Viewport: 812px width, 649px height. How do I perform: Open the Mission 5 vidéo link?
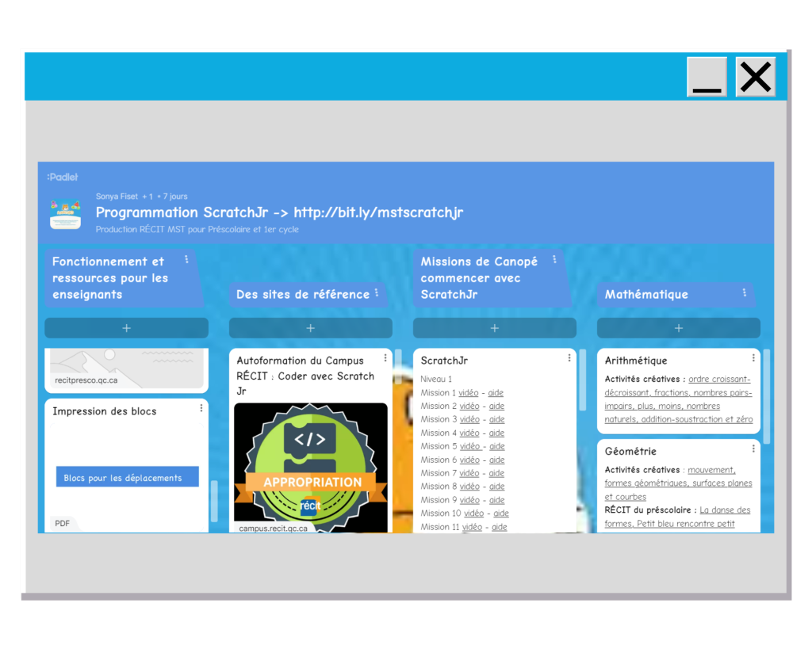[x=469, y=446]
